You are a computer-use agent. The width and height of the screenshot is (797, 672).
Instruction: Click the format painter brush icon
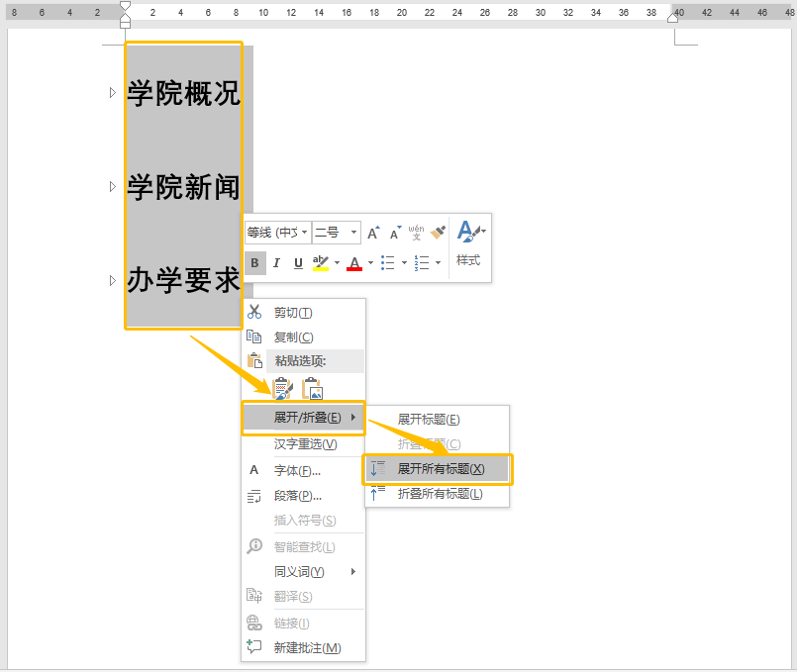click(439, 233)
